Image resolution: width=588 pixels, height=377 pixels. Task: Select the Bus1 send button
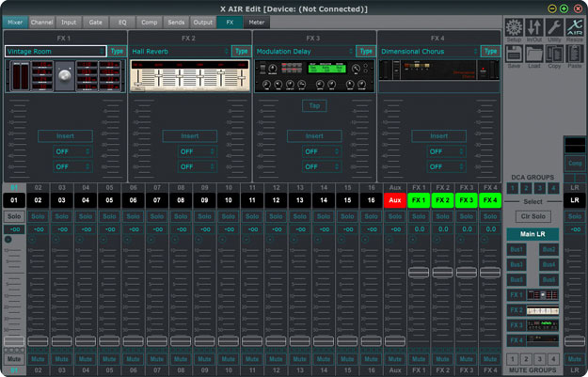click(x=516, y=249)
